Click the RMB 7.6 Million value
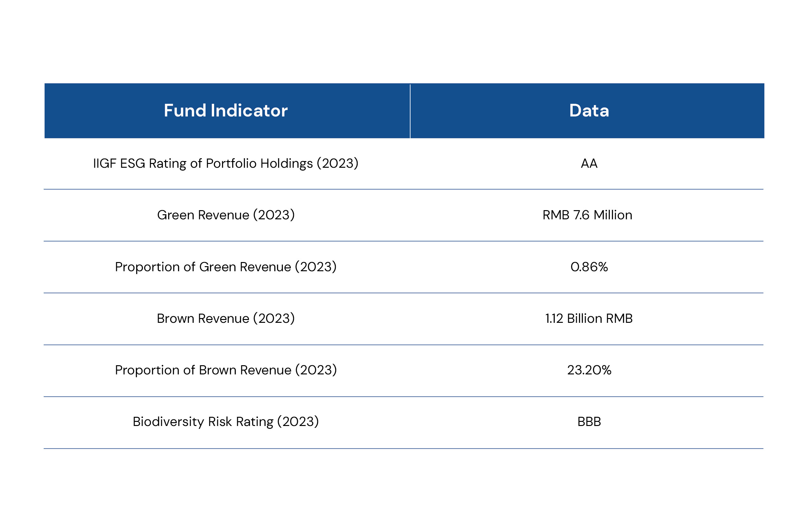The width and height of the screenshot is (808, 532). [x=587, y=215]
